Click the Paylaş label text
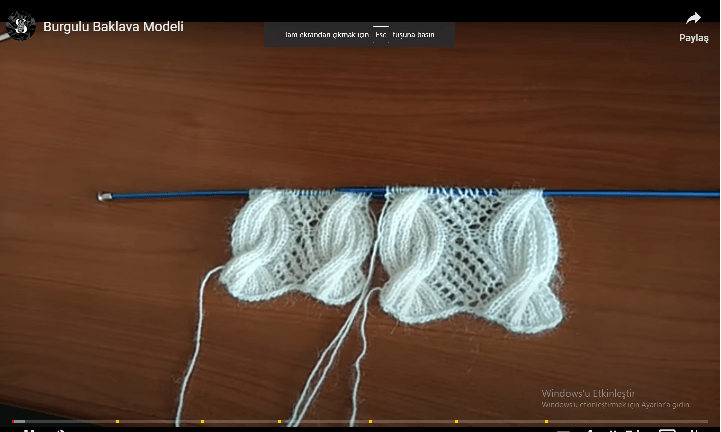 693,38
